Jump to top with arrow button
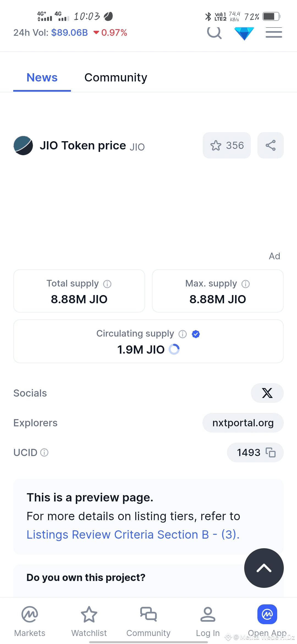The height and width of the screenshot is (644, 297). coord(264,568)
